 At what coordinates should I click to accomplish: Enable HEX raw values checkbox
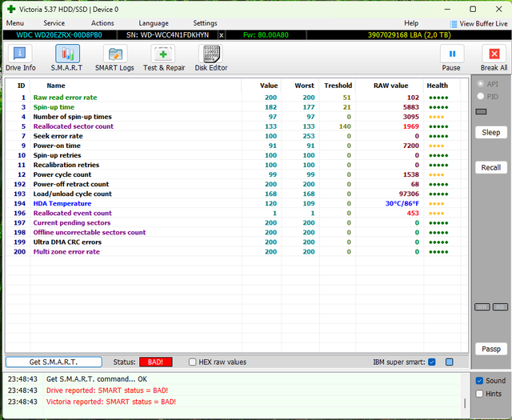point(192,362)
